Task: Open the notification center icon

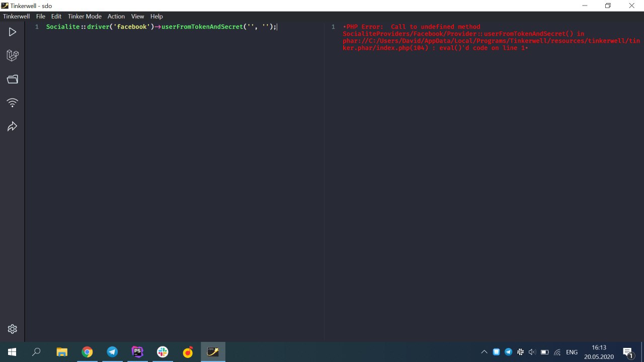Action: point(628,352)
